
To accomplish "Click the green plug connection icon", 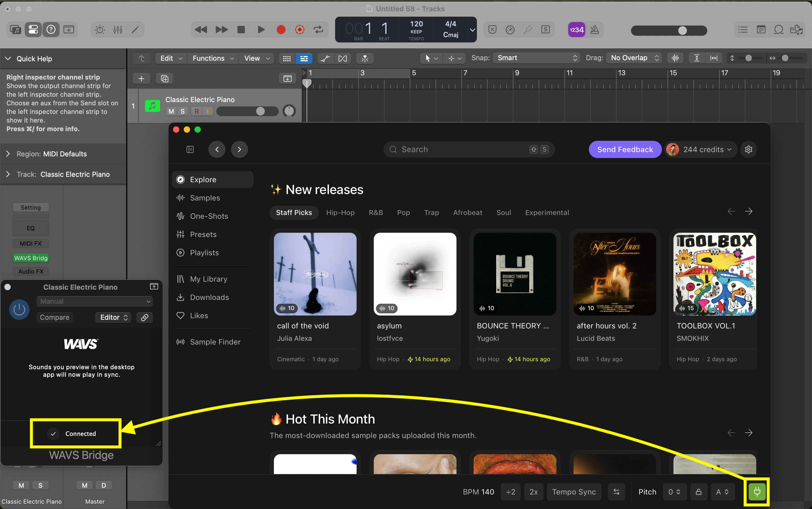I will [x=757, y=492].
